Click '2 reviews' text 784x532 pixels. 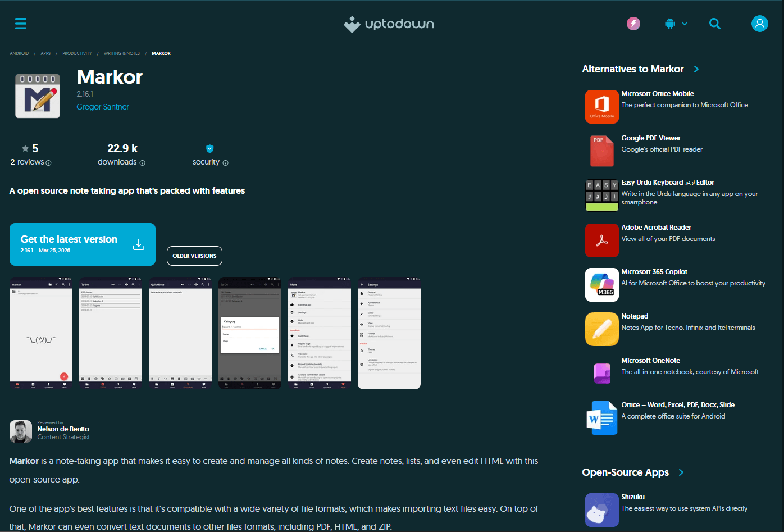pos(27,162)
